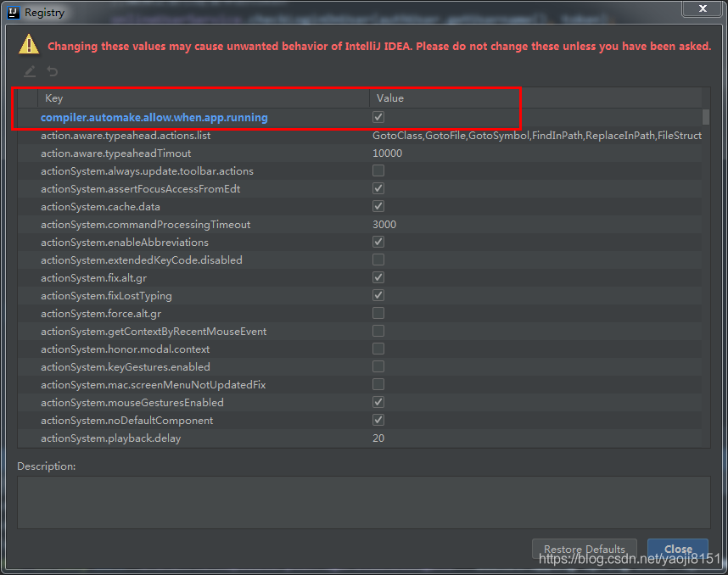728x575 pixels.
Task: Toggle actionSystem.cache.data checkbox
Action: 378,207
